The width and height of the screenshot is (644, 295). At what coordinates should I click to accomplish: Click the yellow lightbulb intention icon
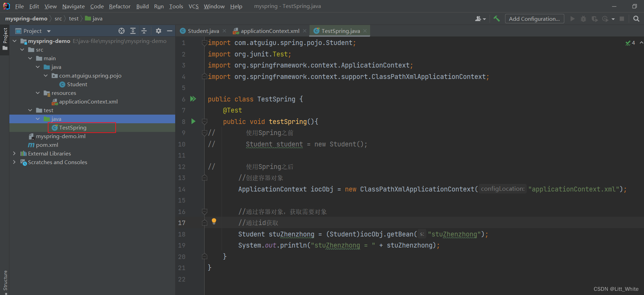click(214, 221)
